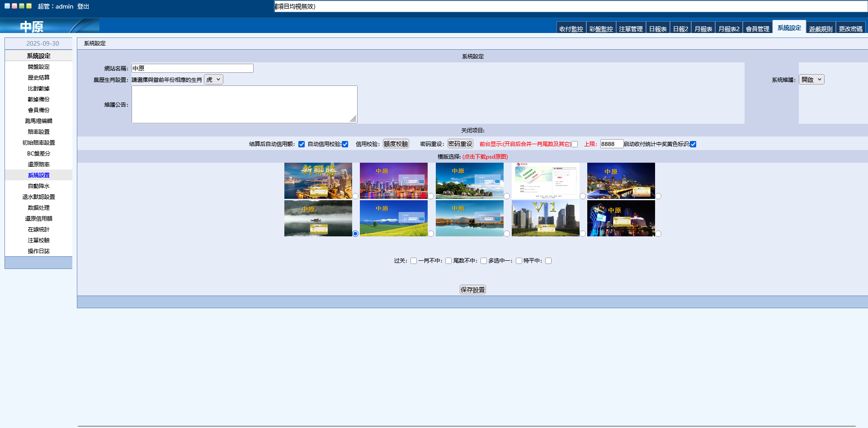Pick the green theme square icon
The image size is (868, 428).
click(x=22, y=6)
